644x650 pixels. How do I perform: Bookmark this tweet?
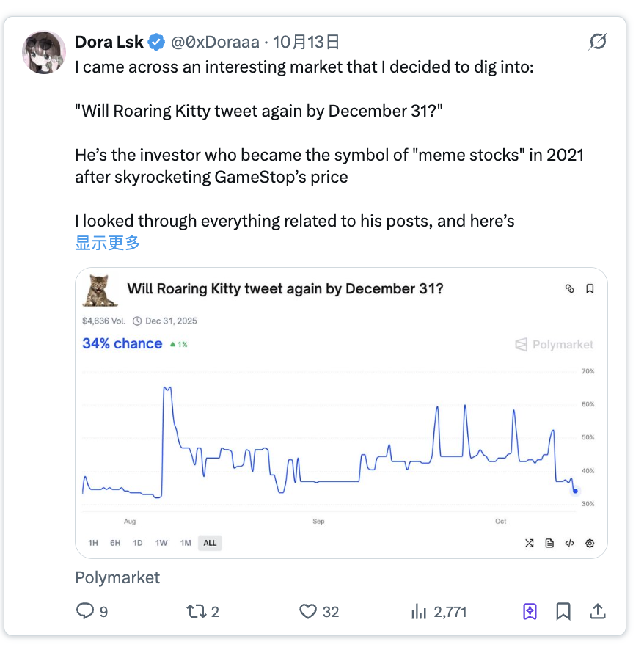[563, 611]
